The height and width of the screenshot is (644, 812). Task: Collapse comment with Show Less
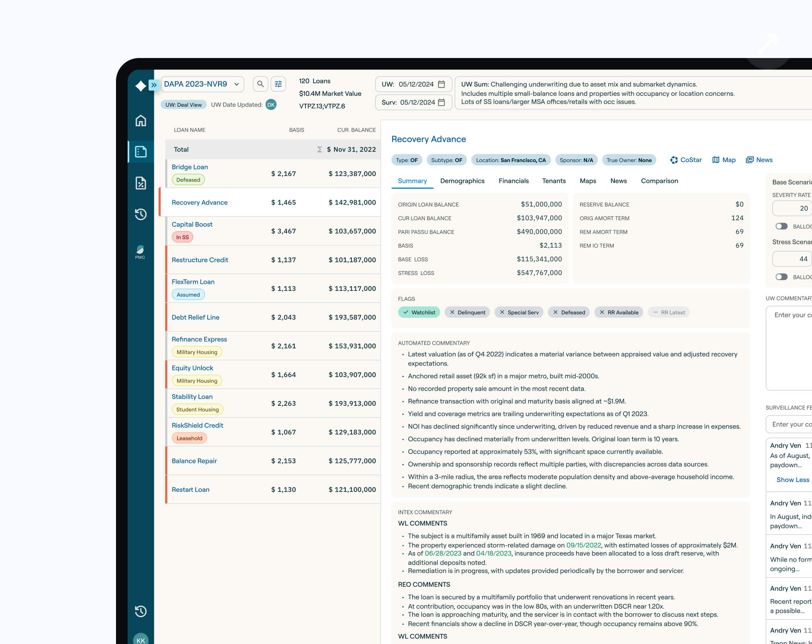click(793, 480)
